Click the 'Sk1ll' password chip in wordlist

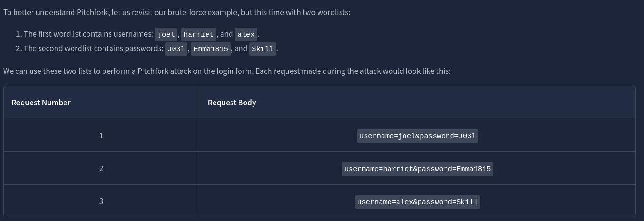click(x=262, y=49)
